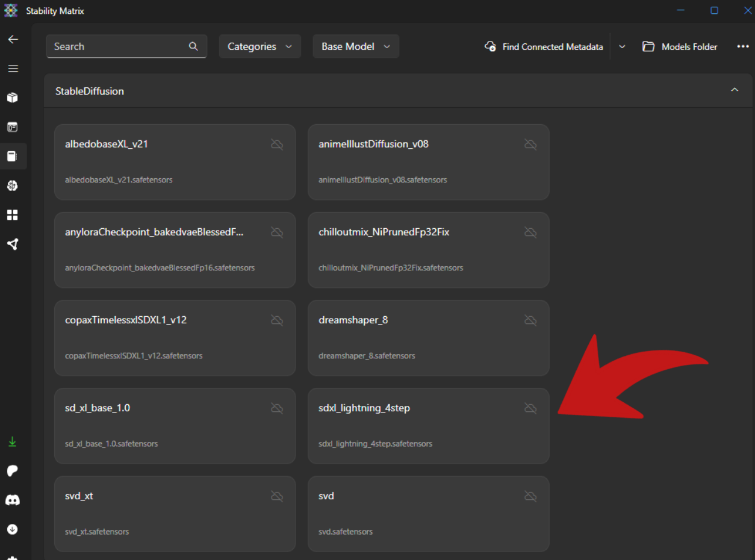
Task: Click cloud-off icon on sdxl_lightning_4step card
Action: click(530, 408)
